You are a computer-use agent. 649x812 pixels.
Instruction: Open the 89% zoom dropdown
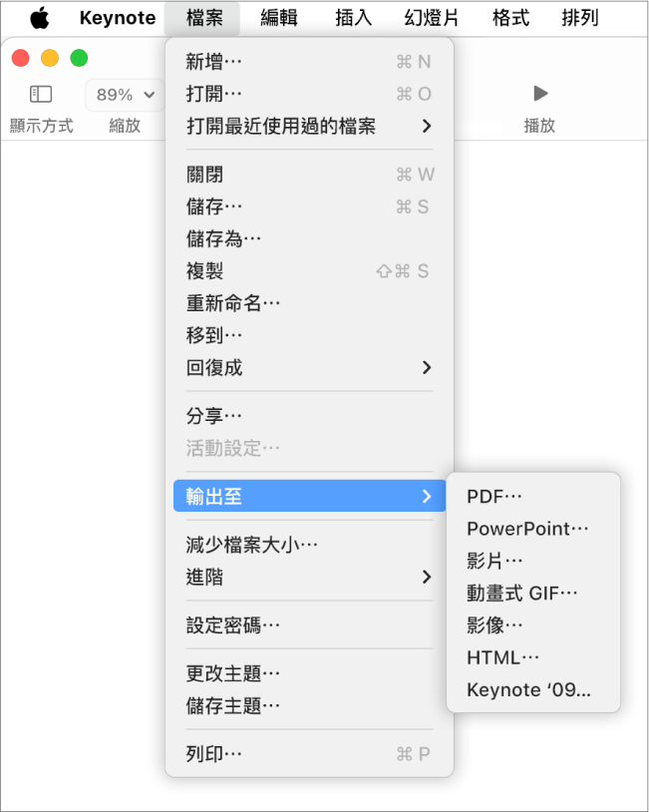[x=125, y=95]
